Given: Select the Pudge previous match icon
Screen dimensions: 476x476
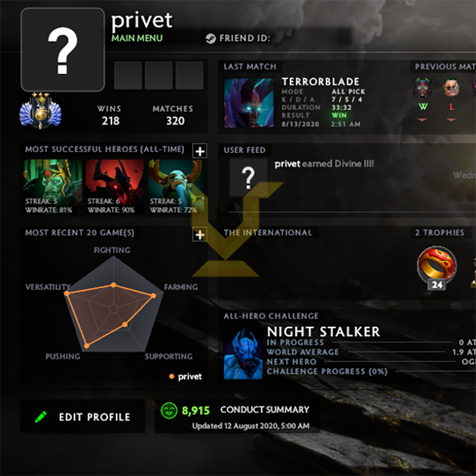Looking at the screenshot, I should [452, 88].
